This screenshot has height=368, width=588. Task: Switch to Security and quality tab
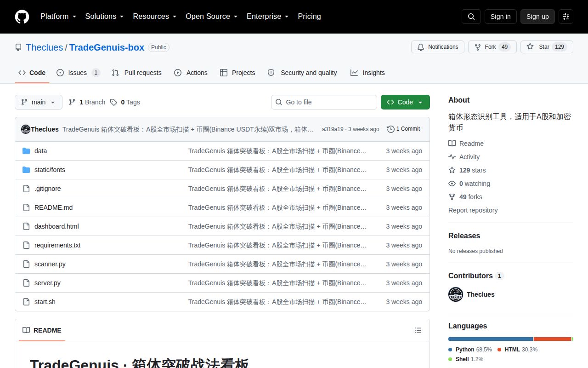pos(302,73)
